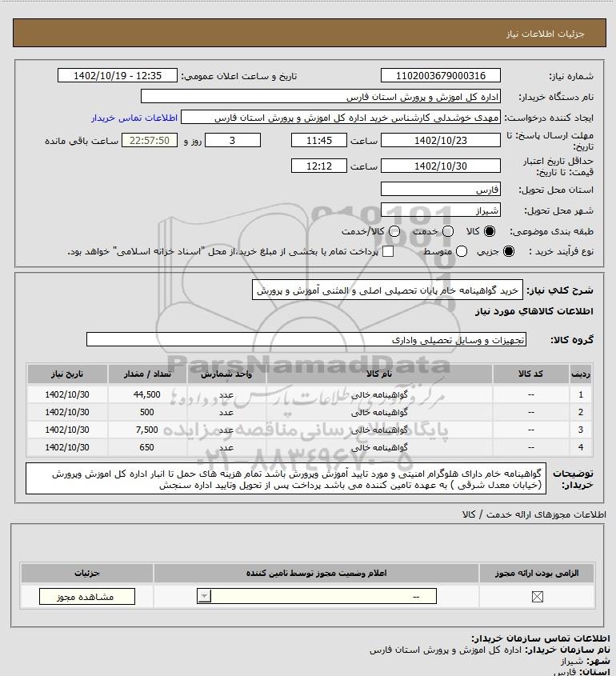The image size is (616, 676).
Task: Click the نام دستگاه خریدار field
Action: (321, 97)
